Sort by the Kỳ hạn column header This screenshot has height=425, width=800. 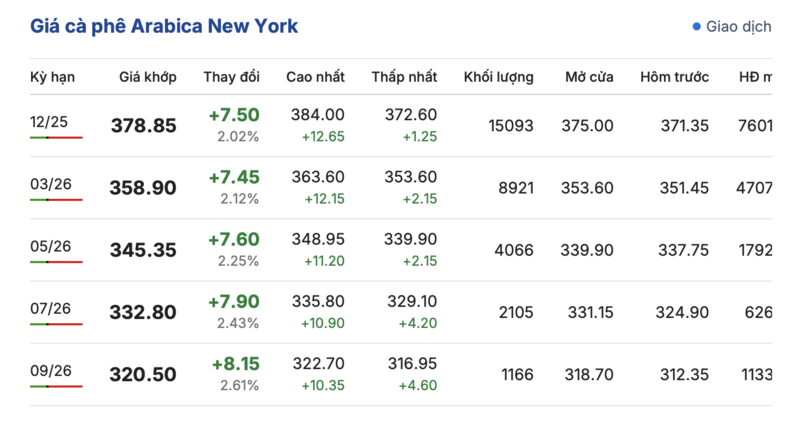tap(52, 77)
